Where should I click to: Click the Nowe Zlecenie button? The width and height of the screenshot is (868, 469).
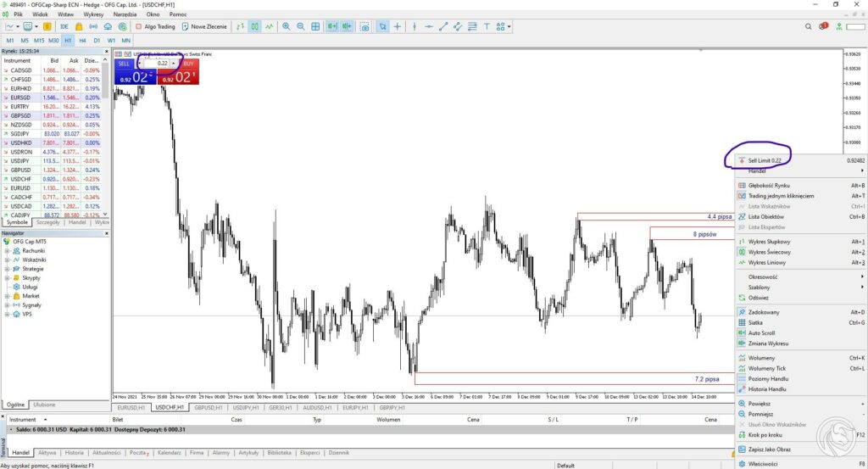[x=204, y=27]
